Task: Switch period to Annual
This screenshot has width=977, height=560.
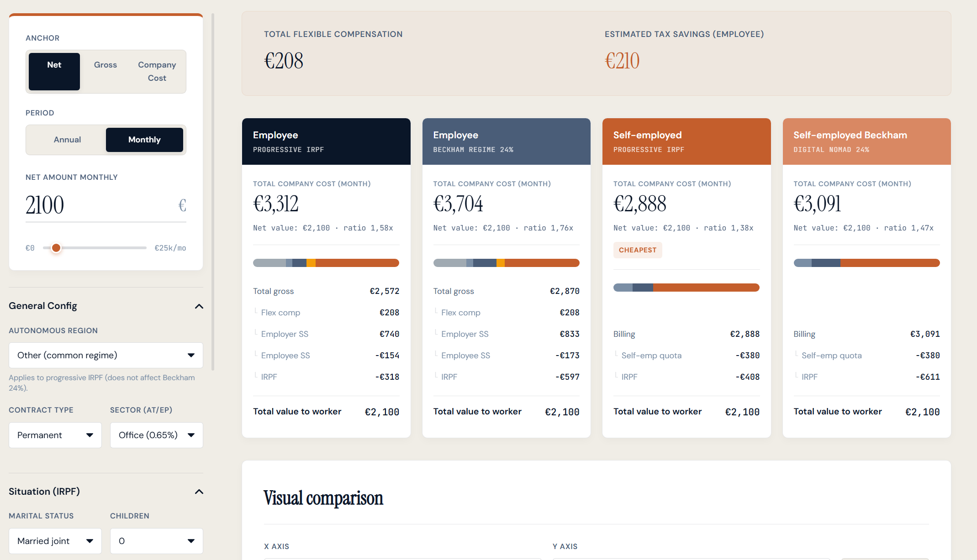Action: 67,140
